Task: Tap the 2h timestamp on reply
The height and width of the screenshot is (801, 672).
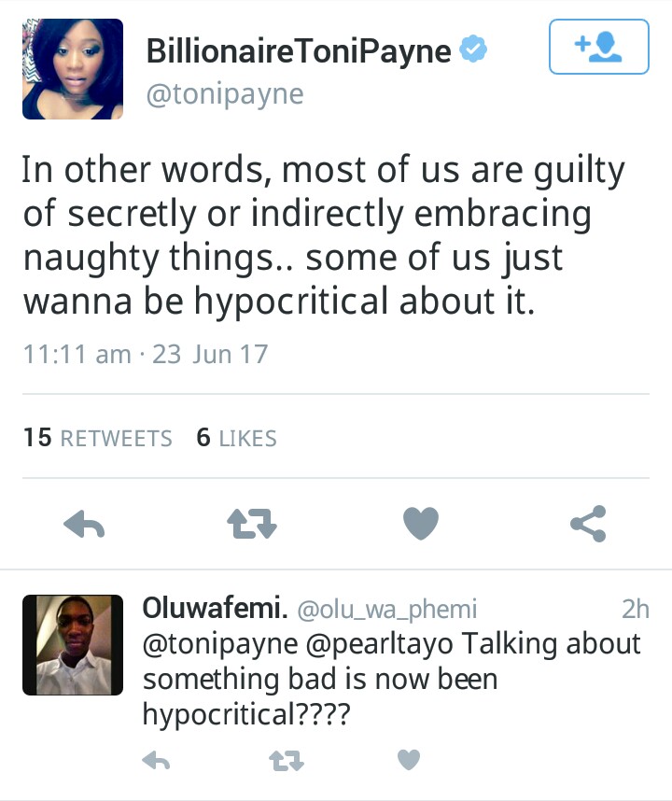Action: point(635,610)
